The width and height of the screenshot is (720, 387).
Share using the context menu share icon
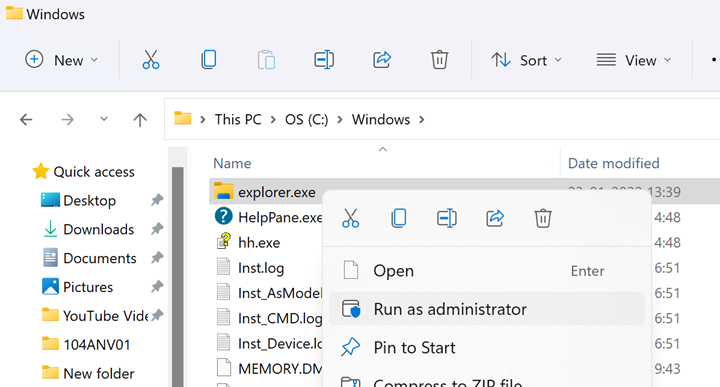click(x=495, y=218)
